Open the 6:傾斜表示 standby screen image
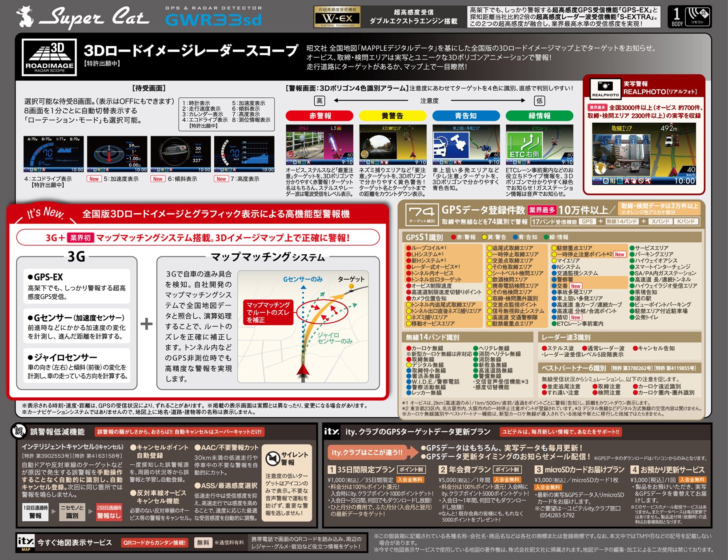Image resolution: width=728 pixels, height=560 pixels. tap(180, 154)
